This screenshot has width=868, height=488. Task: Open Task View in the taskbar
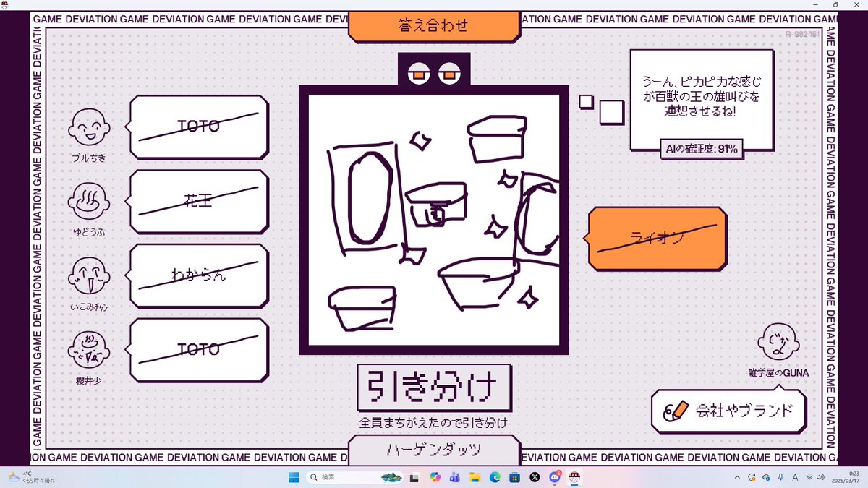pyautogui.click(x=414, y=477)
